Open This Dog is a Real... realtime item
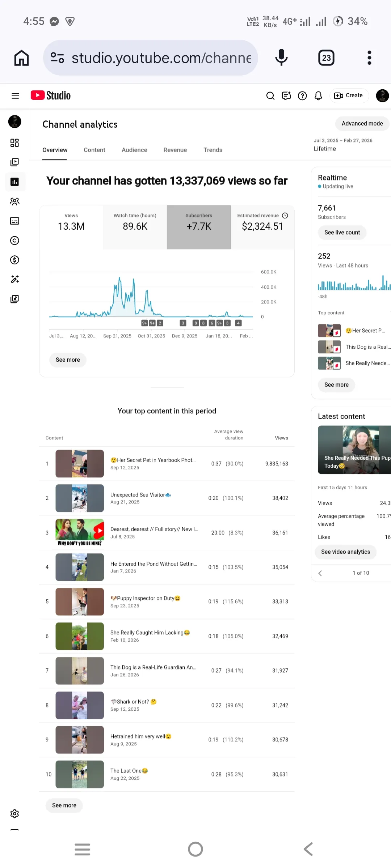Viewport: 391px width, 868px height. [x=354, y=347]
